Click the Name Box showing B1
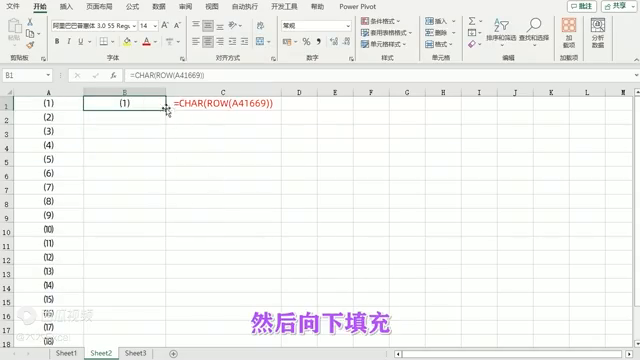The image size is (640, 360). (x=27, y=75)
